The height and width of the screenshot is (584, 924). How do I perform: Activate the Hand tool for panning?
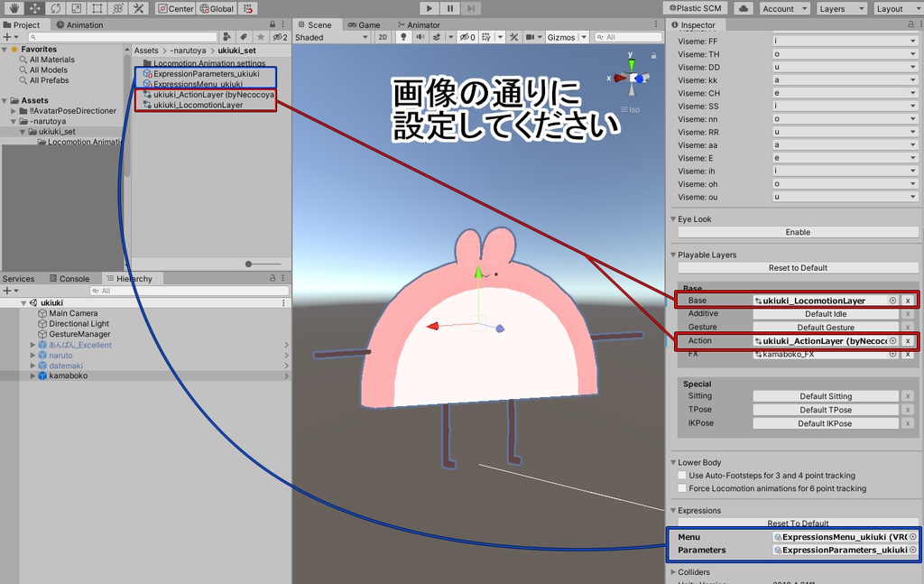pos(14,8)
